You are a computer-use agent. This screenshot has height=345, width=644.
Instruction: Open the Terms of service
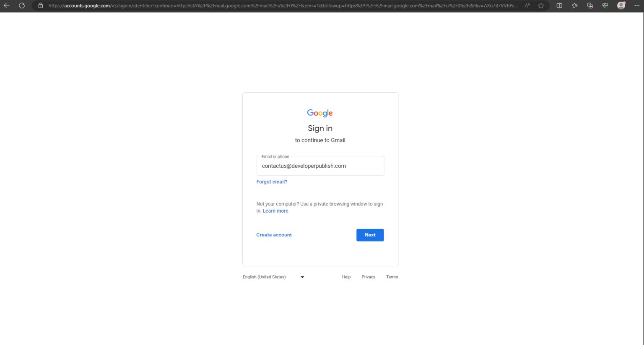coord(392,277)
